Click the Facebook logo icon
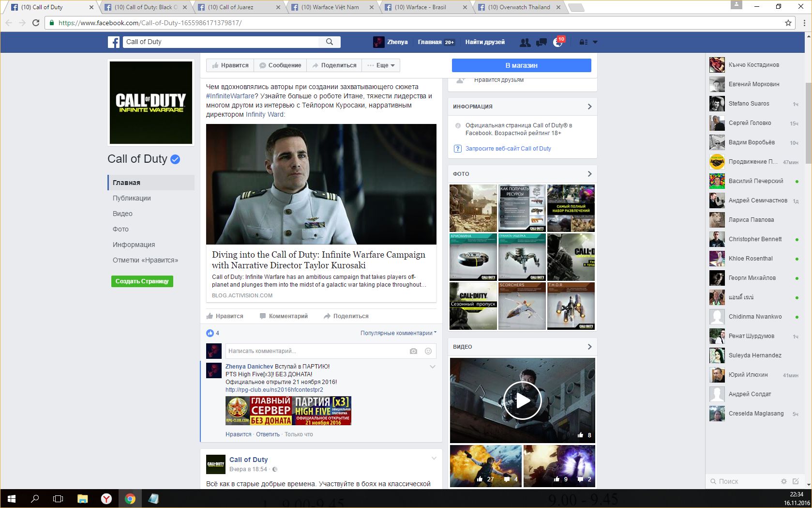812x508 pixels. point(114,42)
